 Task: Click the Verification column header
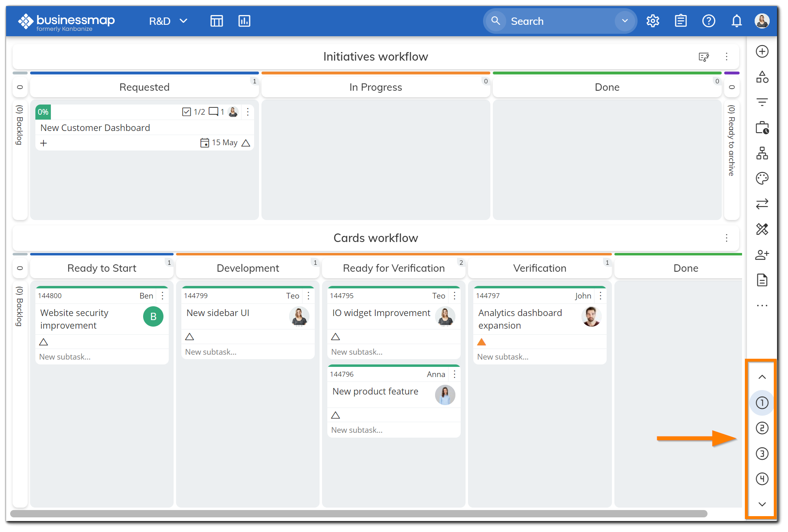[x=540, y=268]
